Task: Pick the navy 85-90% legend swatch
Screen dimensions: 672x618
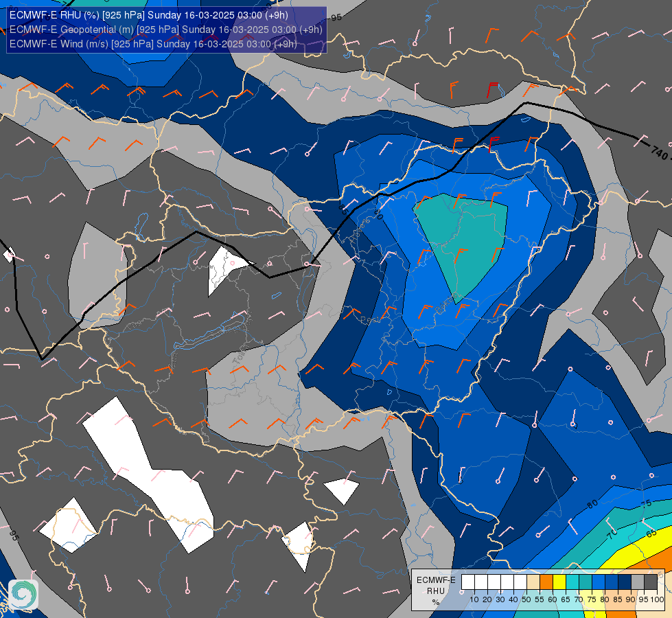Action: click(625, 582)
